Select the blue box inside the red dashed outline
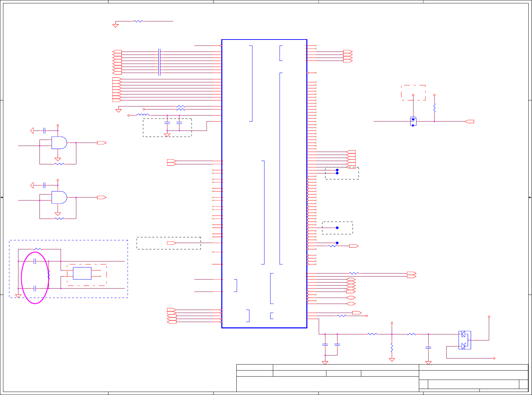This screenshot has width=532, height=395. click(82, 273)
